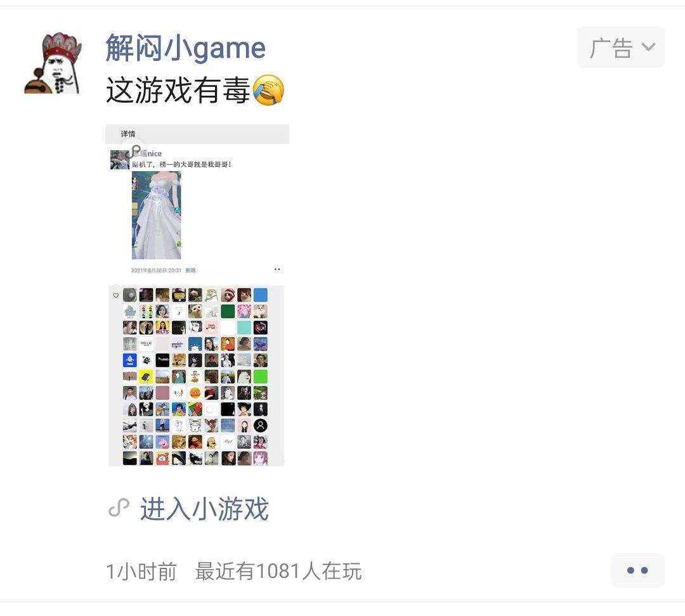The image size is (685, 616).
Task: Open the white wedding dress game image
Action: click(x=157, y=215)
